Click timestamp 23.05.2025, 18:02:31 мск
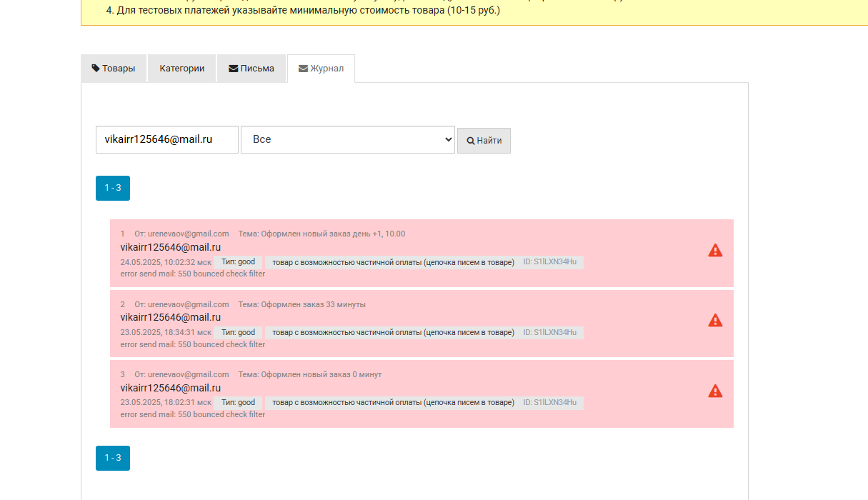The height and width of the screenshot is (500, 868). (166, 403)
